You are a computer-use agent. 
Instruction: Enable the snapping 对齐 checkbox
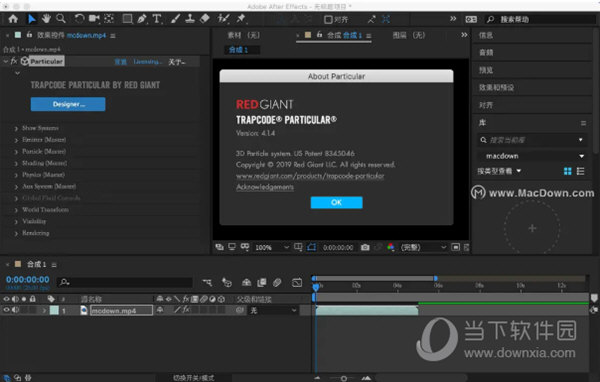(328, 19)
